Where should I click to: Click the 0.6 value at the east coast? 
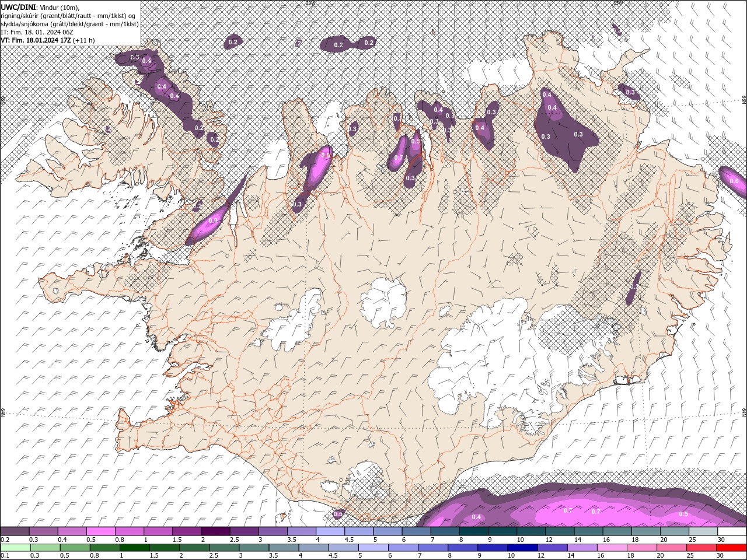click(x=734, y=181)
